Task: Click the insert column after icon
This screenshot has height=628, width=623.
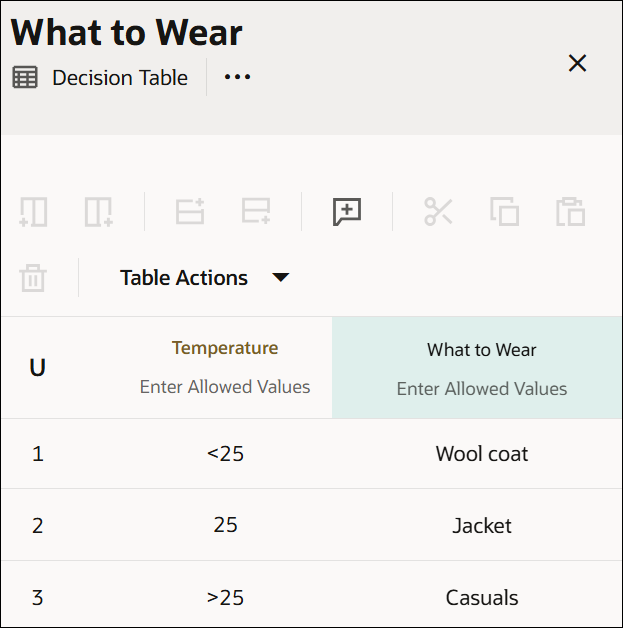Action: tap(99, 211)
